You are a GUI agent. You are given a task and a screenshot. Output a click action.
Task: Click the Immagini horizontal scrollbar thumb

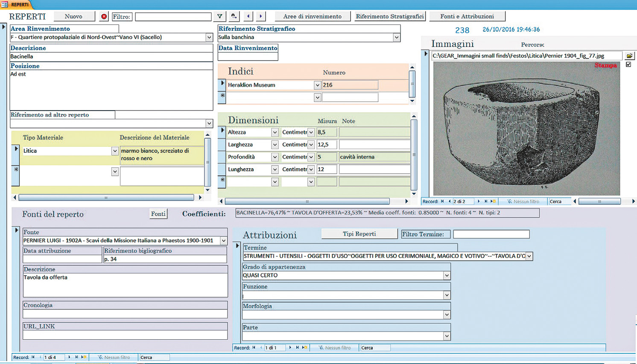click(x=599, y=201)
